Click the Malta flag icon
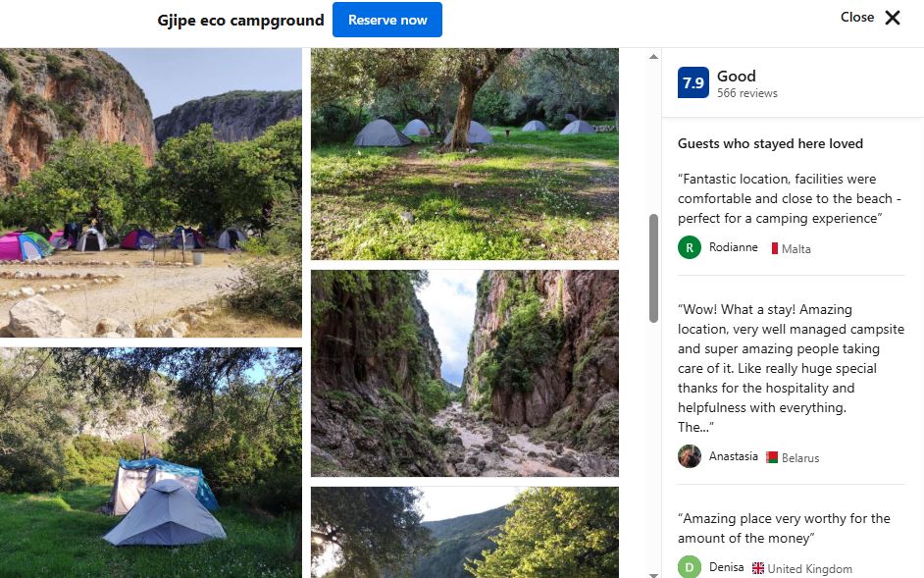 tap(774, 249)
